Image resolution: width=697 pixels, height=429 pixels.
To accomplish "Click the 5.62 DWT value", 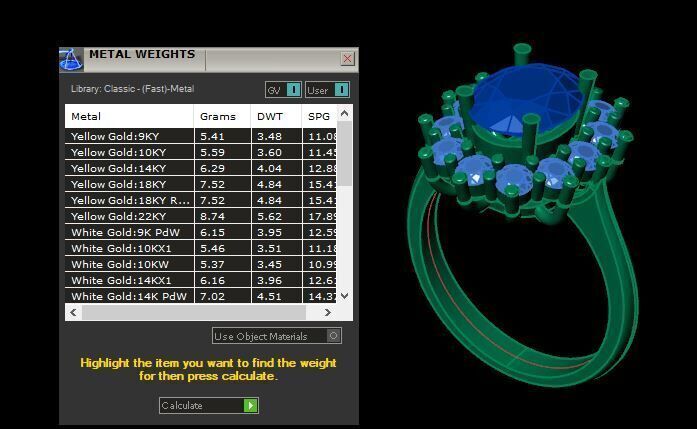I will tap(269, 217).
